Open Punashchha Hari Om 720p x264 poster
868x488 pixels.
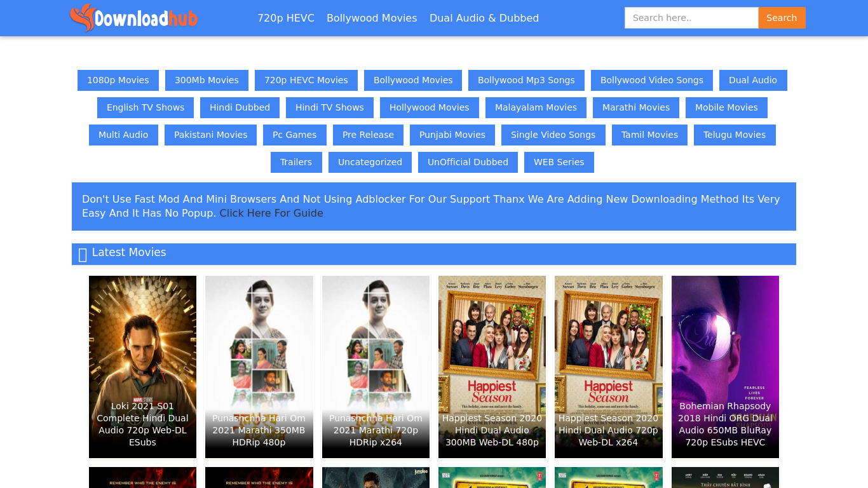[x=376, y=367]
